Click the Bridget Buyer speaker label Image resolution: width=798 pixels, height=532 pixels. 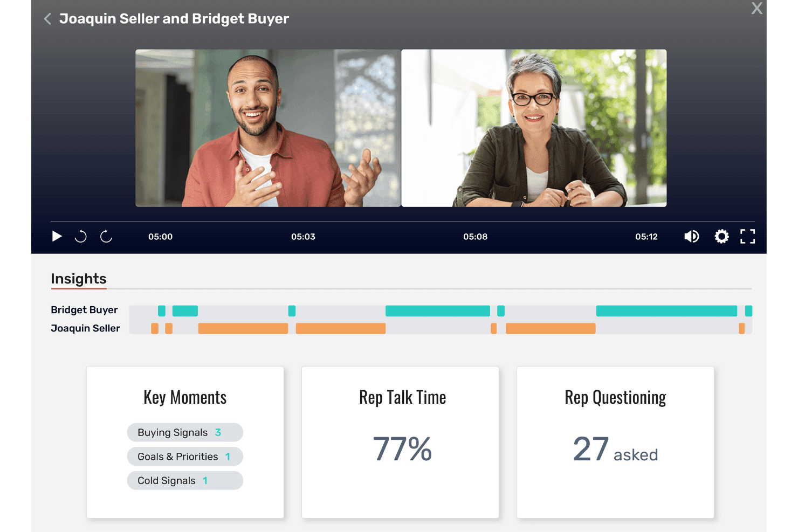click(x=84, y=310)
